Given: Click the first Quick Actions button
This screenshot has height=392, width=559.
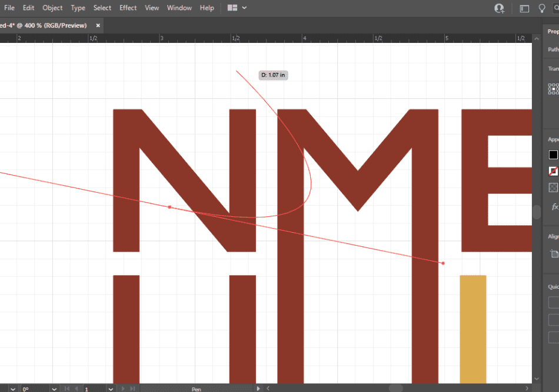Looking at the screenshot, I should point(554,302).
